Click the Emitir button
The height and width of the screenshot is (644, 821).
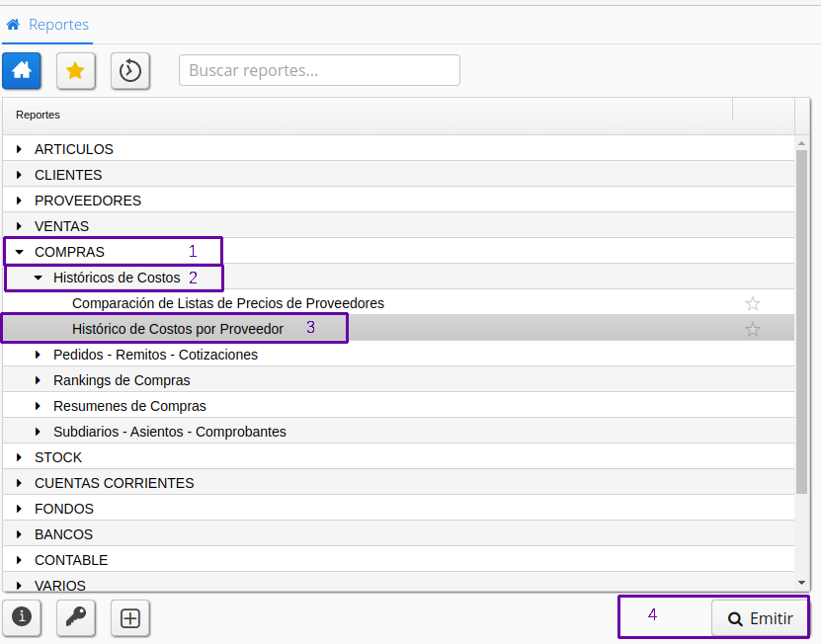(x=760, y=618)
